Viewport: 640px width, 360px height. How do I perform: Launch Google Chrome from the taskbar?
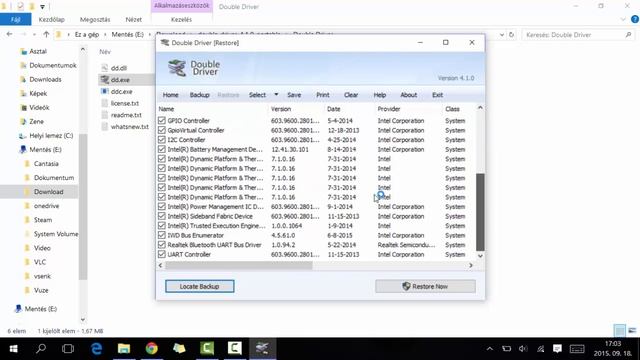[151, 349]
